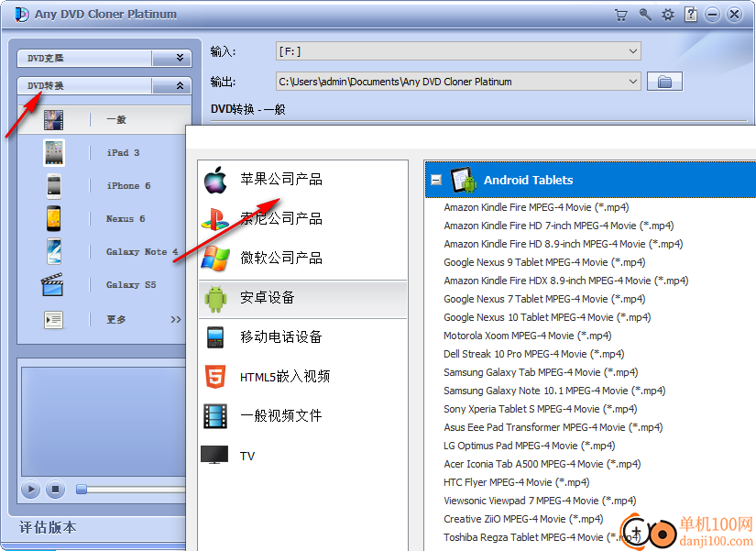
Task: Open the help document icon
Action: pos(691,15)
